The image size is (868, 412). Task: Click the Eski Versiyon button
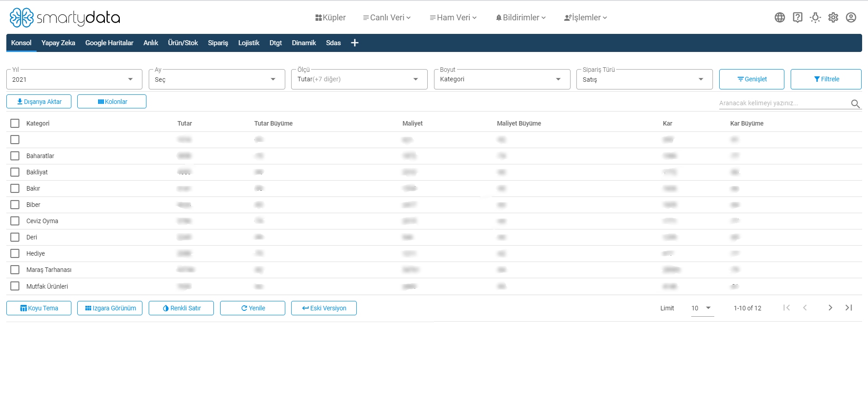[324, 308]
